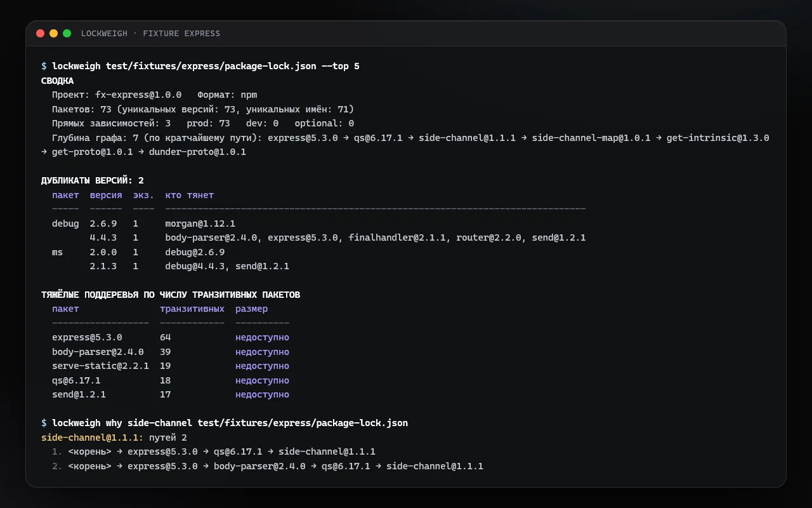The image size is (812, 508).
Task: Select the Пакетов: 73 summary line
Action: point(203,109)
